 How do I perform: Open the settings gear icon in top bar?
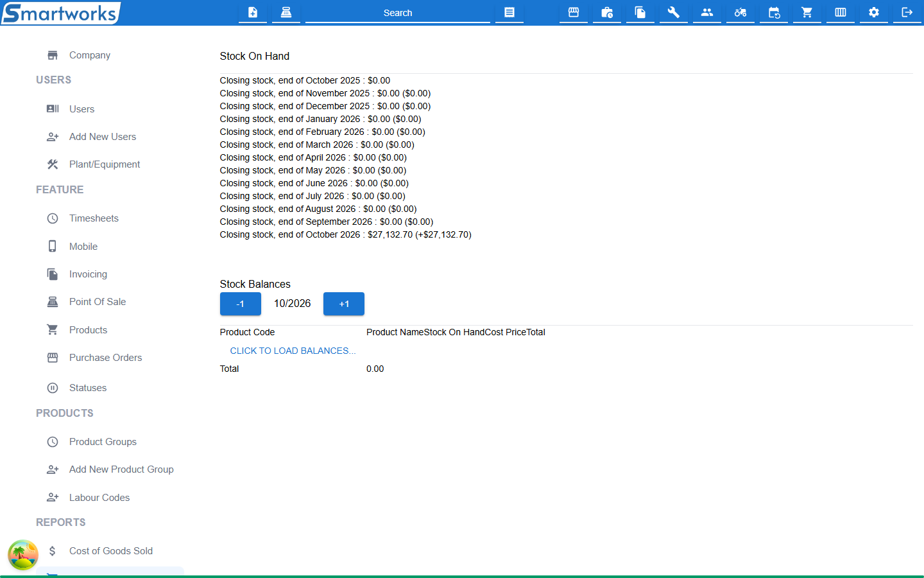point(874,12)
